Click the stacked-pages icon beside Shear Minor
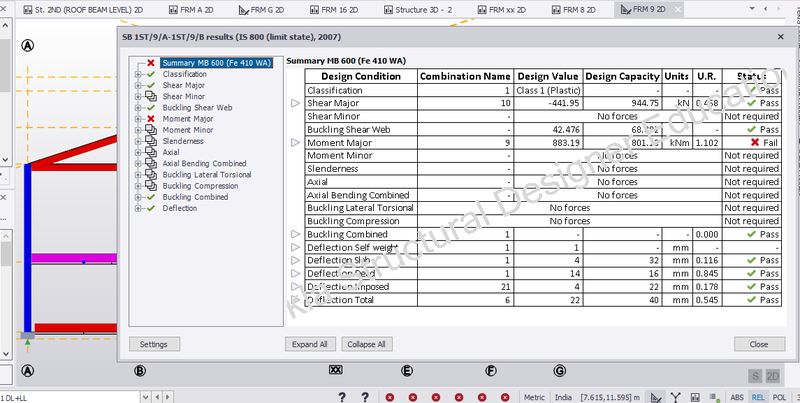 (151, 96)
